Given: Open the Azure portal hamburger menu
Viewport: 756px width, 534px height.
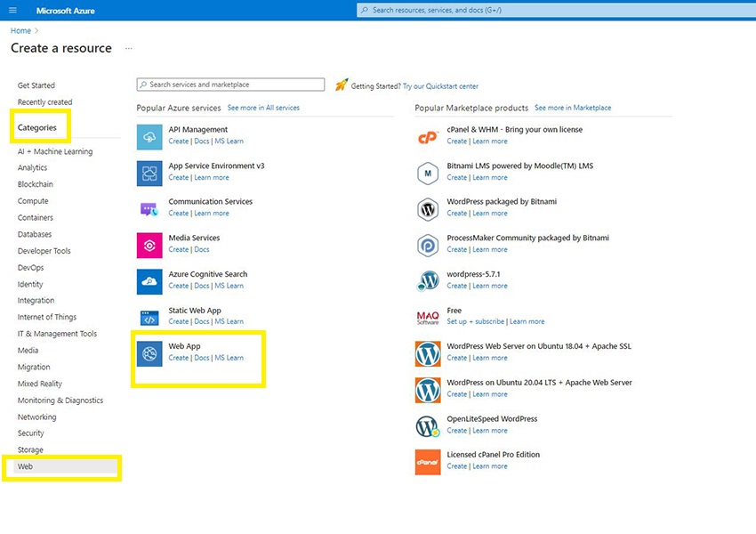Looking at the screenshot, I should pos(12,10).
